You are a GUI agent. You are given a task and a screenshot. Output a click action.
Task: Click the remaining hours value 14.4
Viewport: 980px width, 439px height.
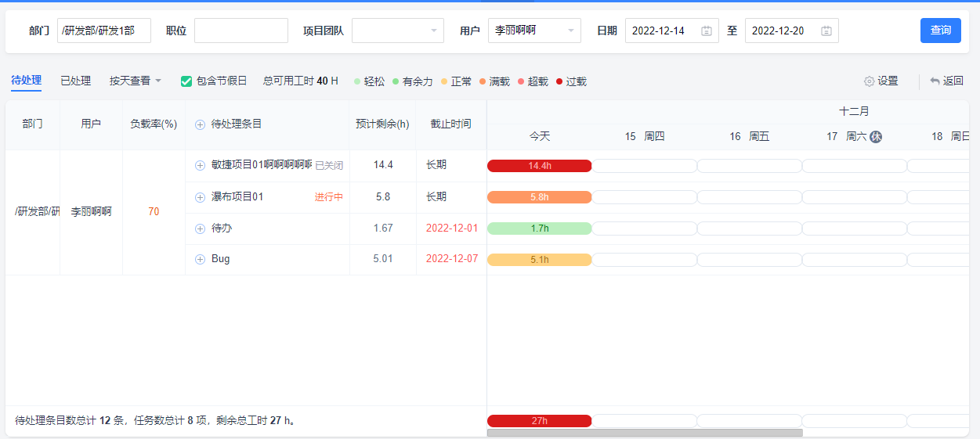tap(383, 165)
